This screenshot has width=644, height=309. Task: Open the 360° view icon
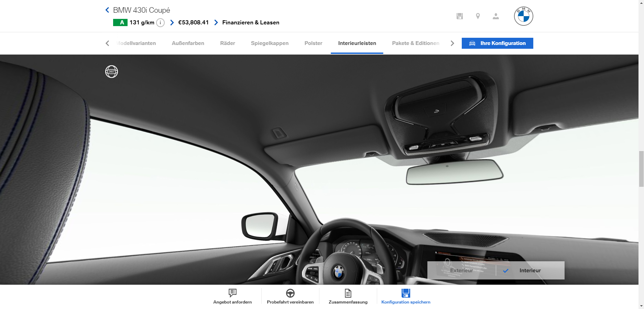click(x=111, y=71)
